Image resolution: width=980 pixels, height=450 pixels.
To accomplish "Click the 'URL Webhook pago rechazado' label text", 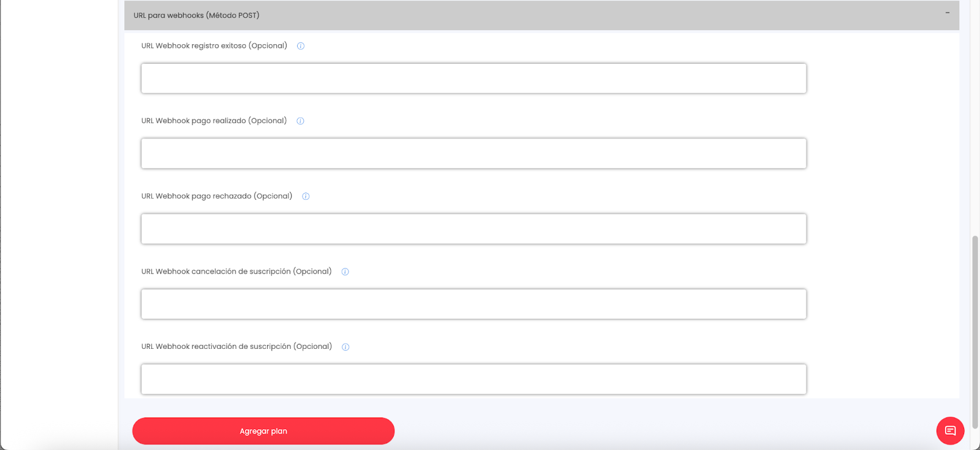I will tap(216, 196).
